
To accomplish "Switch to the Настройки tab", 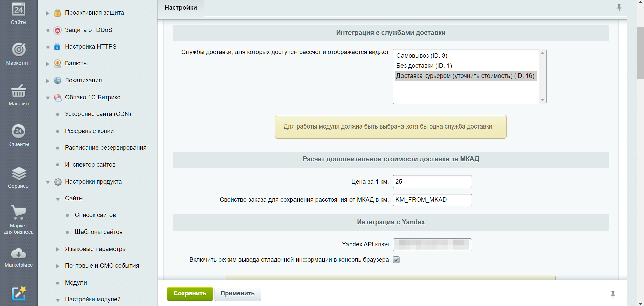I will click(181, 8).
